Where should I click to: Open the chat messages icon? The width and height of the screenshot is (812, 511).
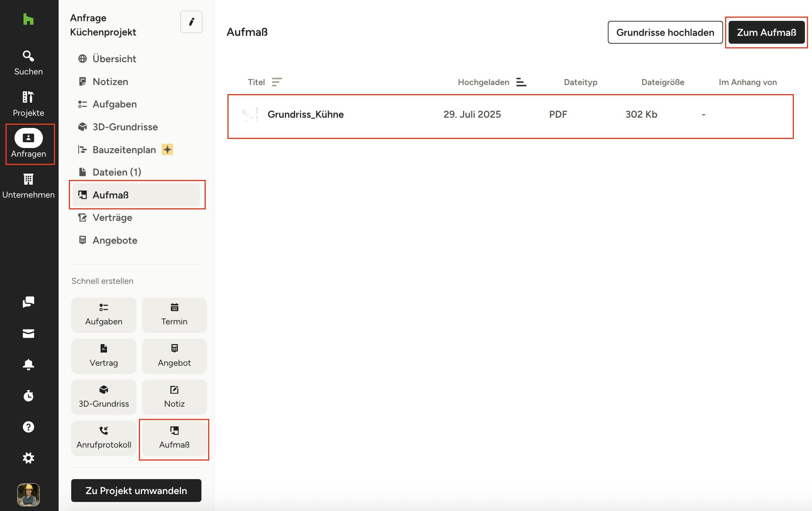pyautogui.click(x=28, y=302)
